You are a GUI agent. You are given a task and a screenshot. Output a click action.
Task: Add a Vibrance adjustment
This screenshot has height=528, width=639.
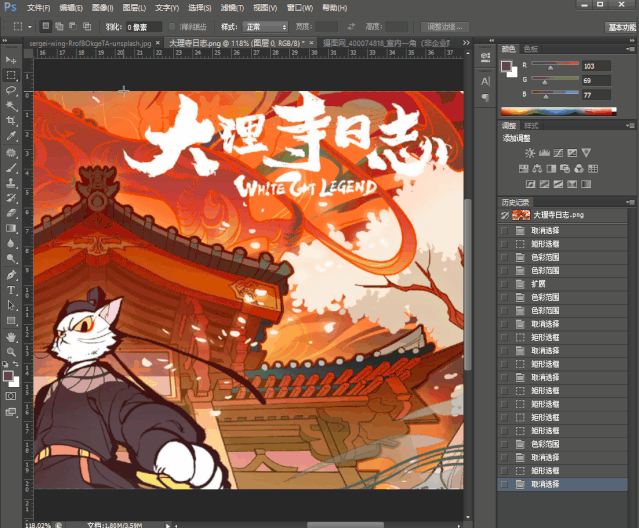tap(586, 153)
